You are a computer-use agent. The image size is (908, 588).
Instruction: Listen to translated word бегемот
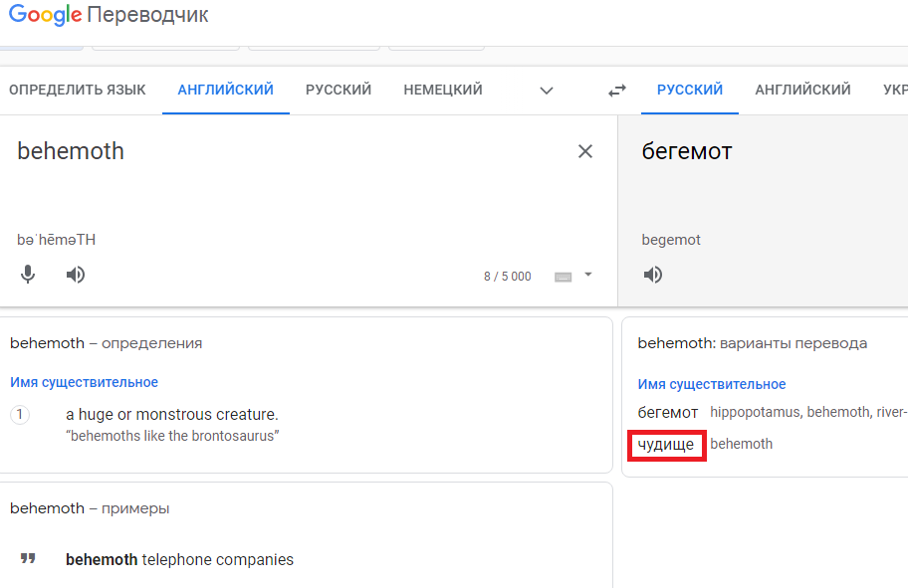pos(653,275)
